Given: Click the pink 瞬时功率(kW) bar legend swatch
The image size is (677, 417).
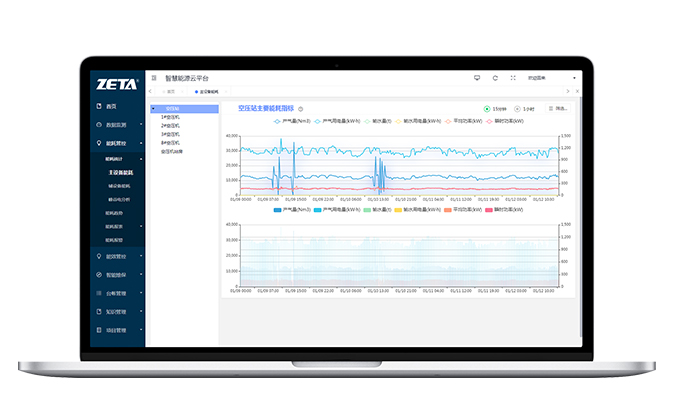Looking at the screenshot, I should (x=486, y=211).
